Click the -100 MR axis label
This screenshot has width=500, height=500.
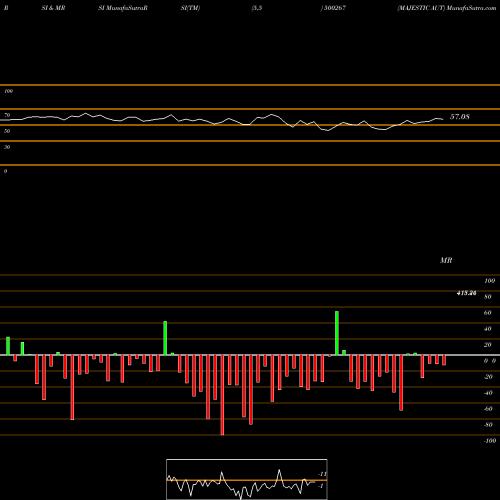click(490, 441)
